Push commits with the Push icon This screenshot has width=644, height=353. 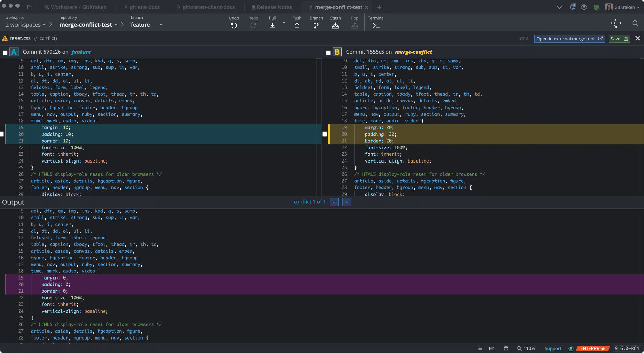[297, 26]
